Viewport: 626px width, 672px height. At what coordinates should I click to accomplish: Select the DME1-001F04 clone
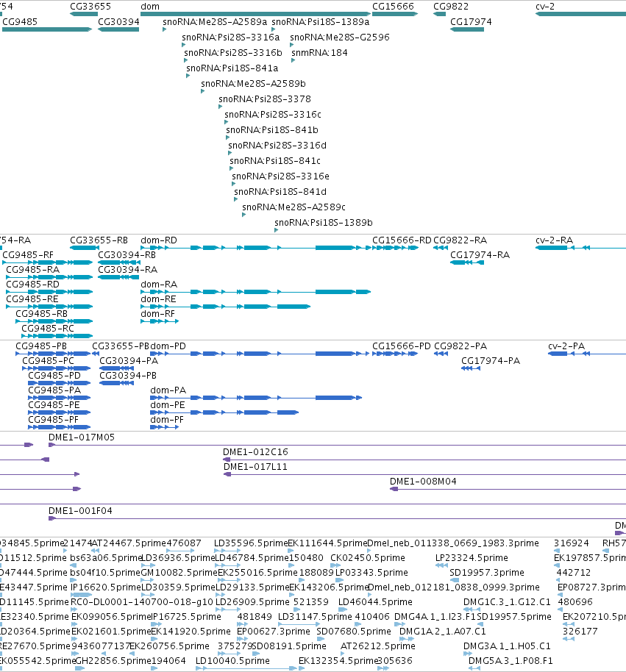(337, 518)
